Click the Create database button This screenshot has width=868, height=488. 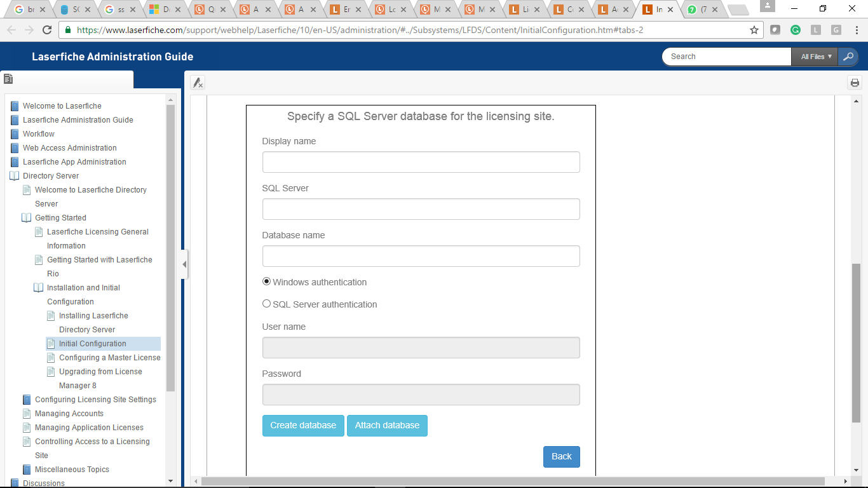click(303, 426)
